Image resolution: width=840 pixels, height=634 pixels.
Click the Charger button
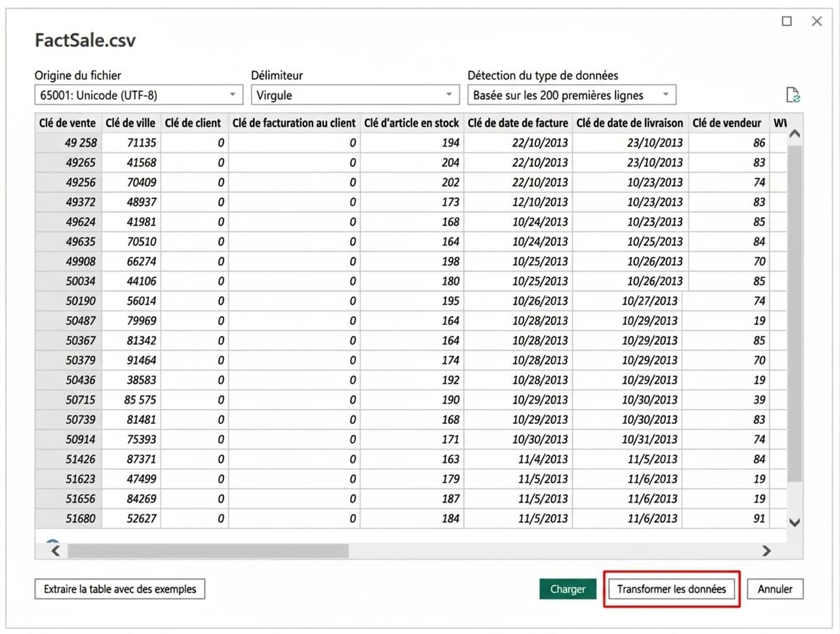click(568, 589)
